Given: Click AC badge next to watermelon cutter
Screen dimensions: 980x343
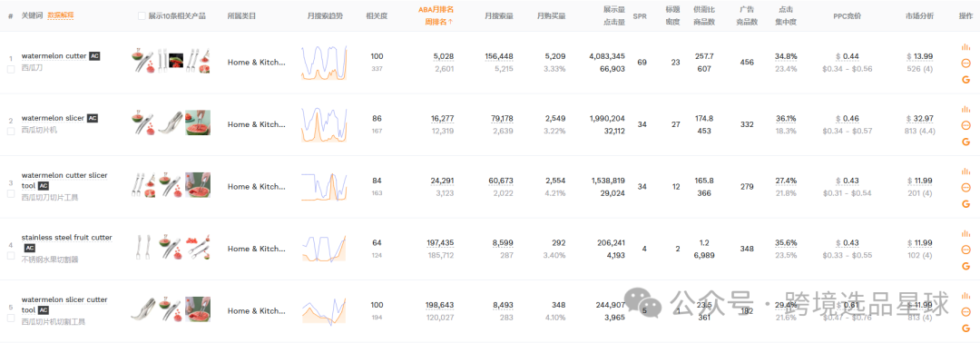Looking at the screenshot, I should 94,56.
